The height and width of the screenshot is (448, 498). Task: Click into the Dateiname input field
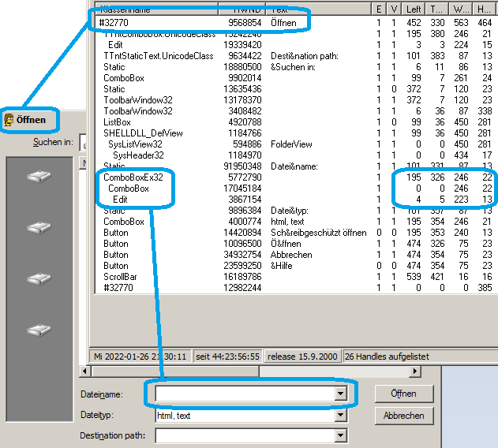245,394
